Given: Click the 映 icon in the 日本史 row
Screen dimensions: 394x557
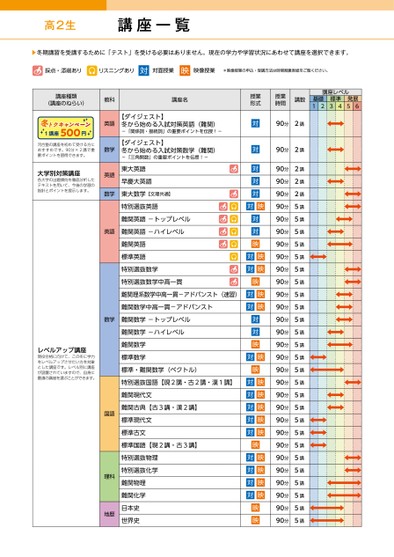Looking at the screenshot, I should pyautogui.click(x=255, y=508).
